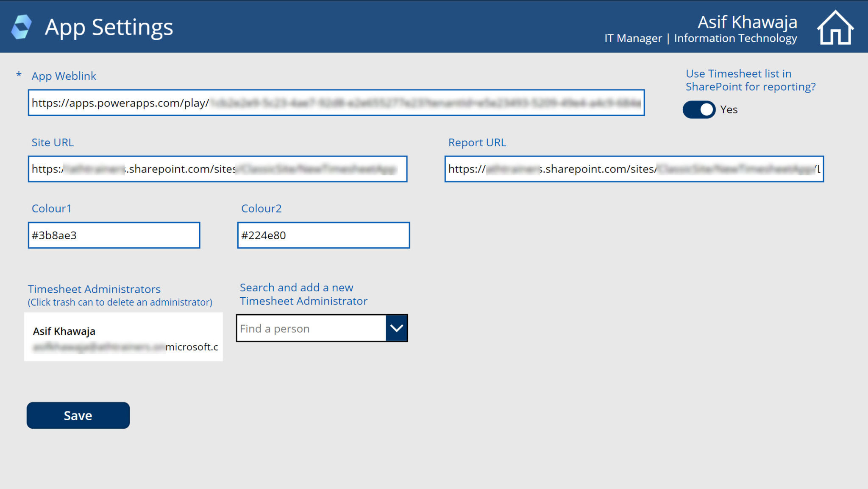Click the Report URL text box
This screenshot has height=489, width=868.
pyautogui.click(x=633, y=169)
